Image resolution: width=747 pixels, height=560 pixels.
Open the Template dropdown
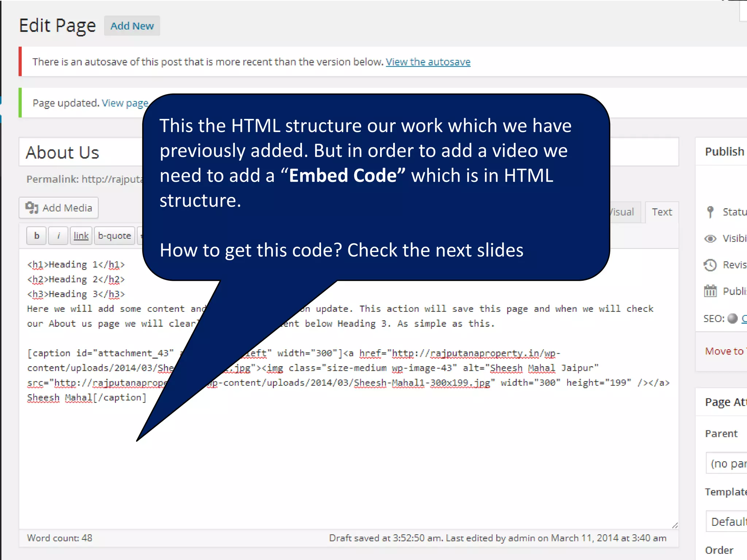[727, 521]
